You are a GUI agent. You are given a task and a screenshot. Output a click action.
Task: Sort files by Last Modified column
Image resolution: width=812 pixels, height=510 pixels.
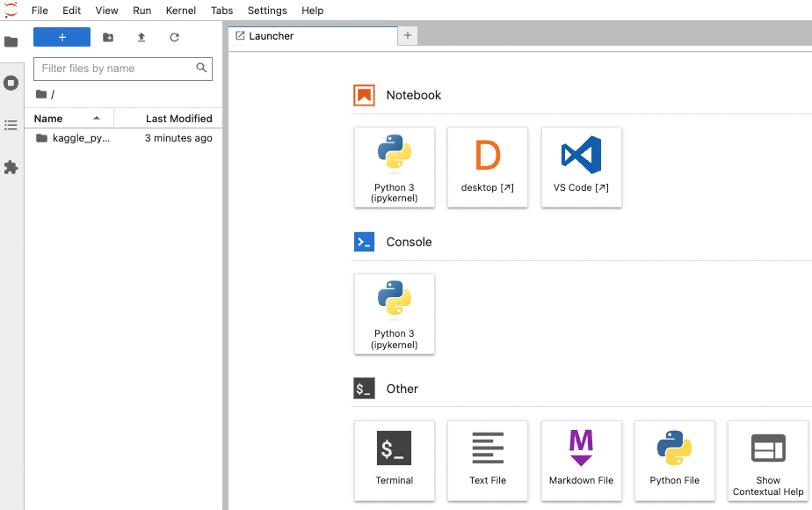point(178,119)
